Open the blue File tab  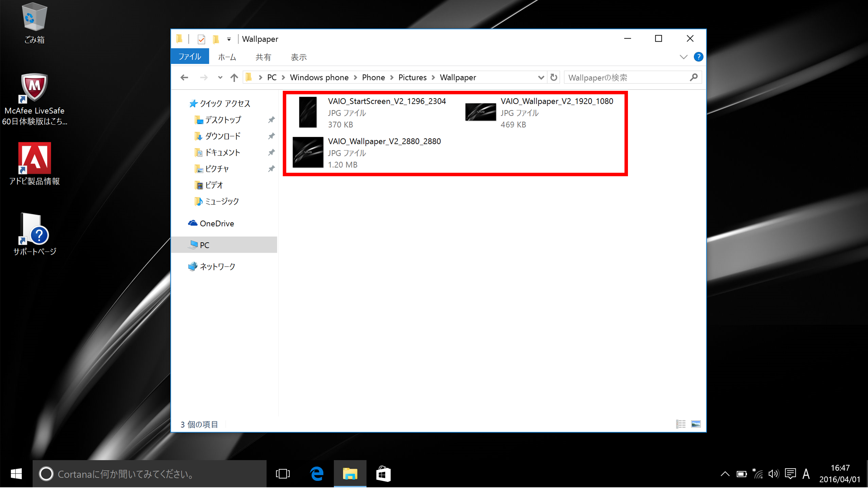coord(190,57)
